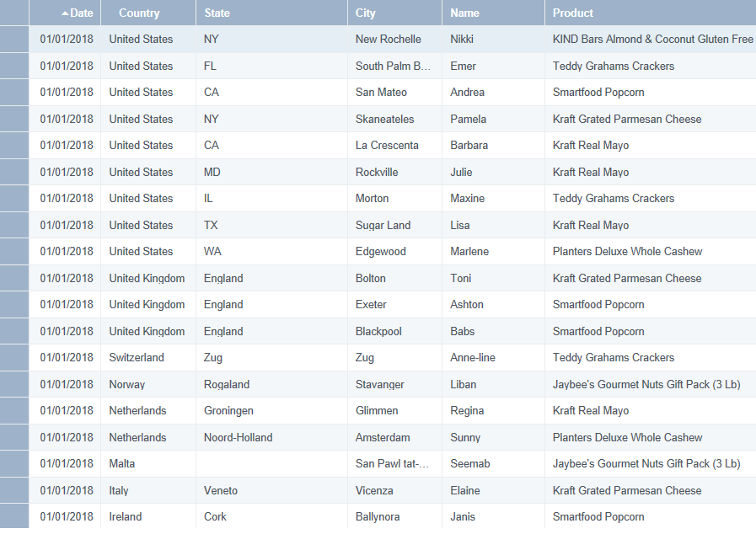Viewport: 756px width, 534px height.
Task: Select the row header for Nikki's row
Action: pos(14,39)
